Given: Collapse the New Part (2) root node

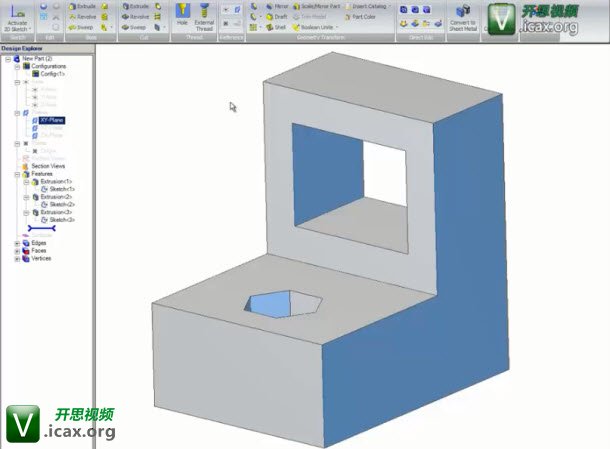Looking at the screenshot, I should pos(8,59).
